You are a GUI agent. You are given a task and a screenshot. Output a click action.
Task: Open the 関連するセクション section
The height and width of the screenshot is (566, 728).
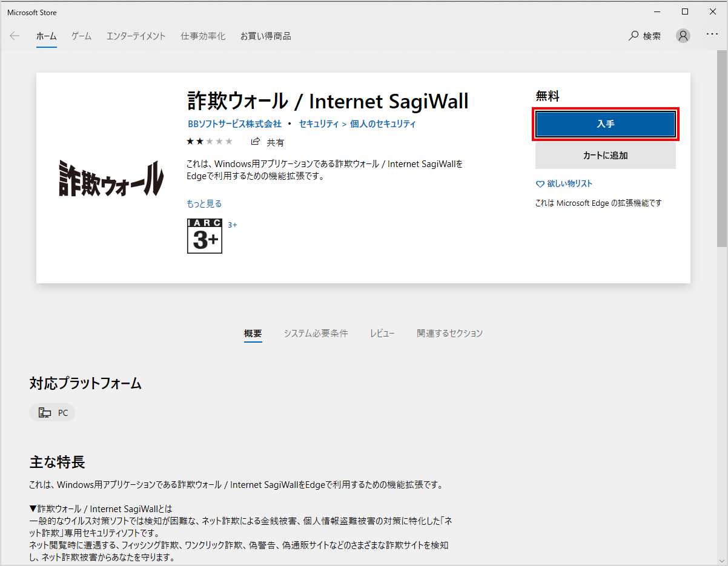pyautogui.click(x=450, y=333)
